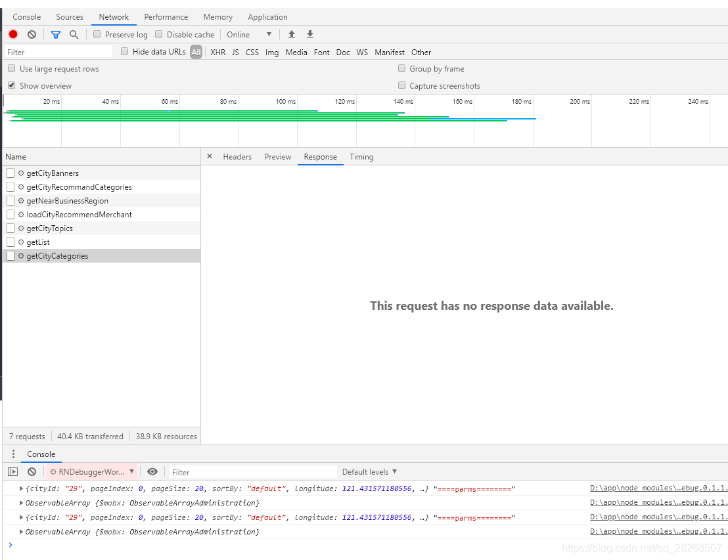Focus the network Filter input

click(58, 52)
